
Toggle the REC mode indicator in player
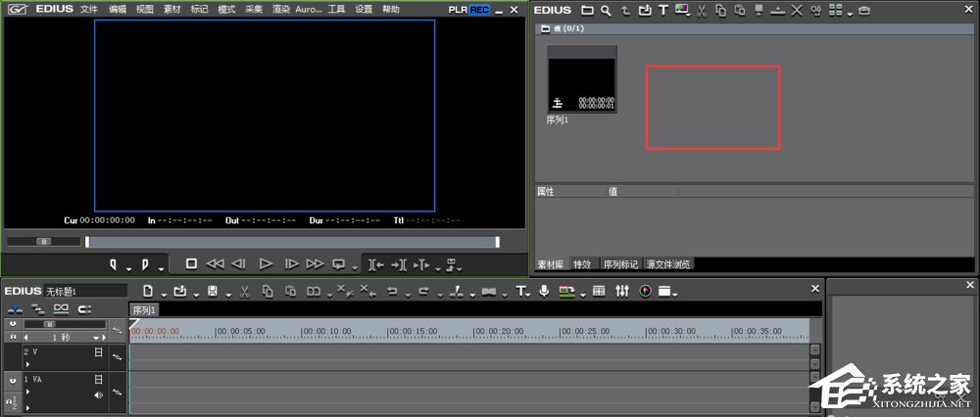(x=479, y=9)
